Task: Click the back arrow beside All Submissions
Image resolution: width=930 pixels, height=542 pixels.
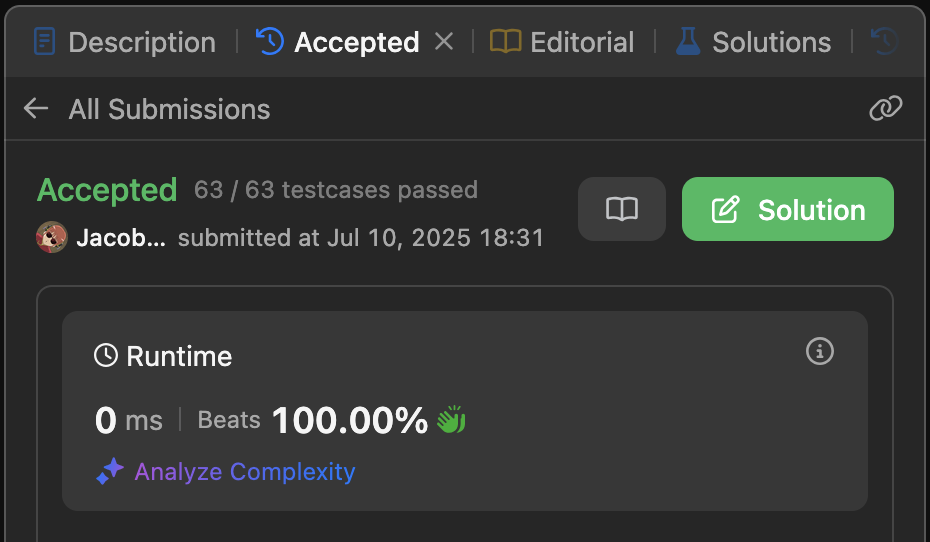Action: coord(36,109)
